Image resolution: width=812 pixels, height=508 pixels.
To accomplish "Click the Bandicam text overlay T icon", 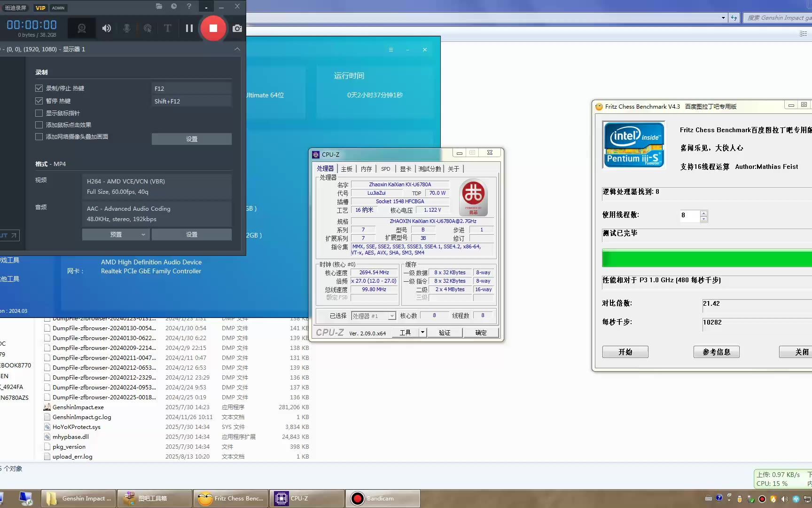I will point(167,28).
